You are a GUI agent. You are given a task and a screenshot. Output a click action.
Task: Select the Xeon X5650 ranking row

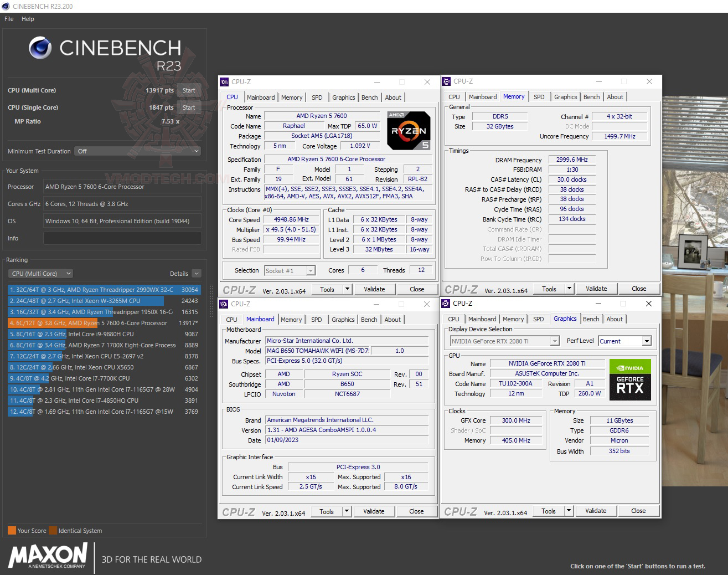point(104,367)
